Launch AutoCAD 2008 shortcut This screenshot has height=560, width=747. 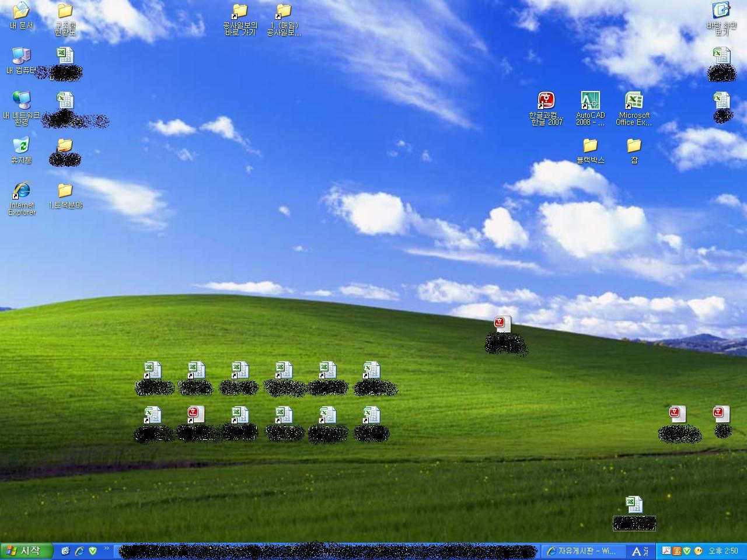590,108
